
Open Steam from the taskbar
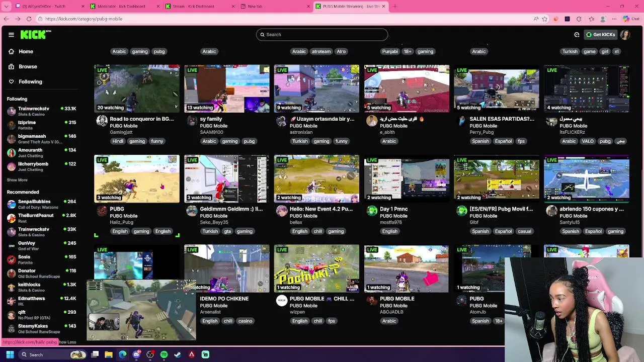coord(178,354)
